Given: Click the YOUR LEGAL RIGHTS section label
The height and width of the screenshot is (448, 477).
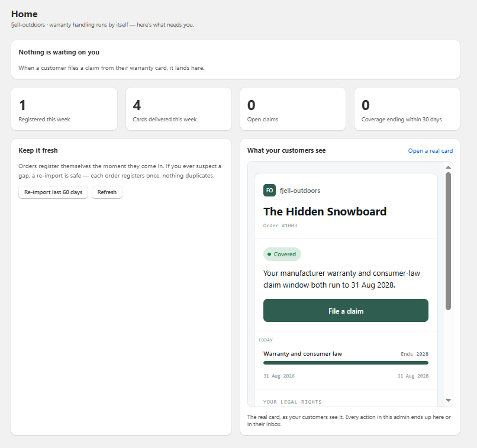Looking at the screenshot, I should click(x=292, y=402).
